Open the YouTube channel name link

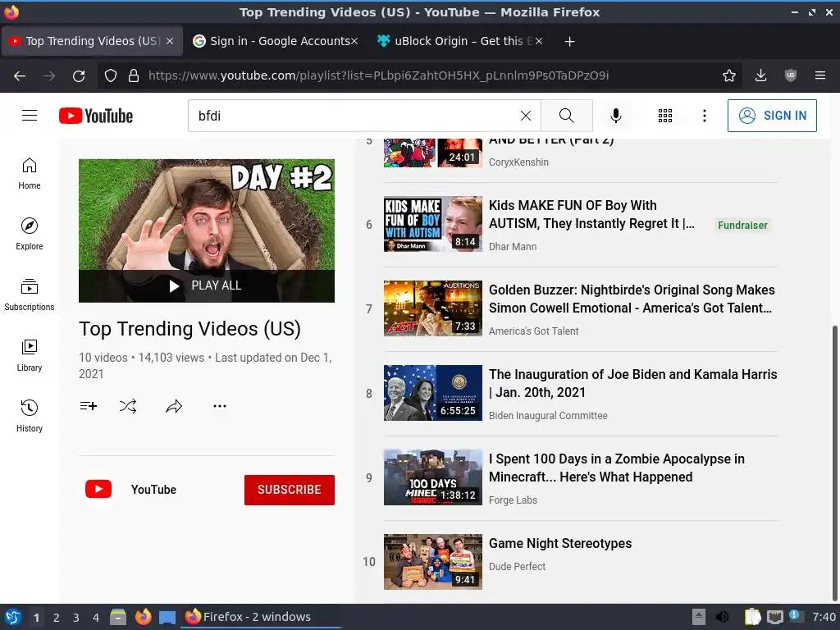[x=153, y=490]
